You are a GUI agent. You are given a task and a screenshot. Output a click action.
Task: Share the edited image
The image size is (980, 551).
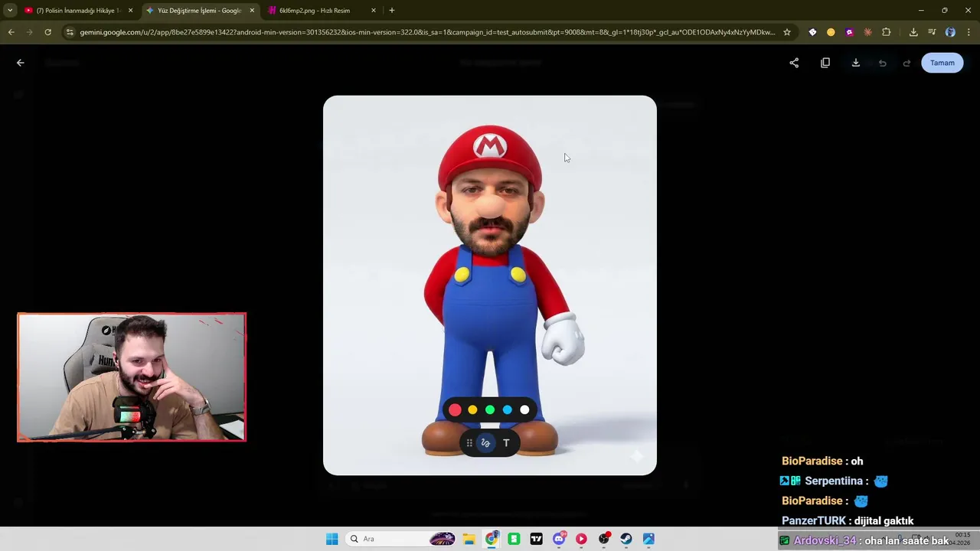[x=794, y=63]
